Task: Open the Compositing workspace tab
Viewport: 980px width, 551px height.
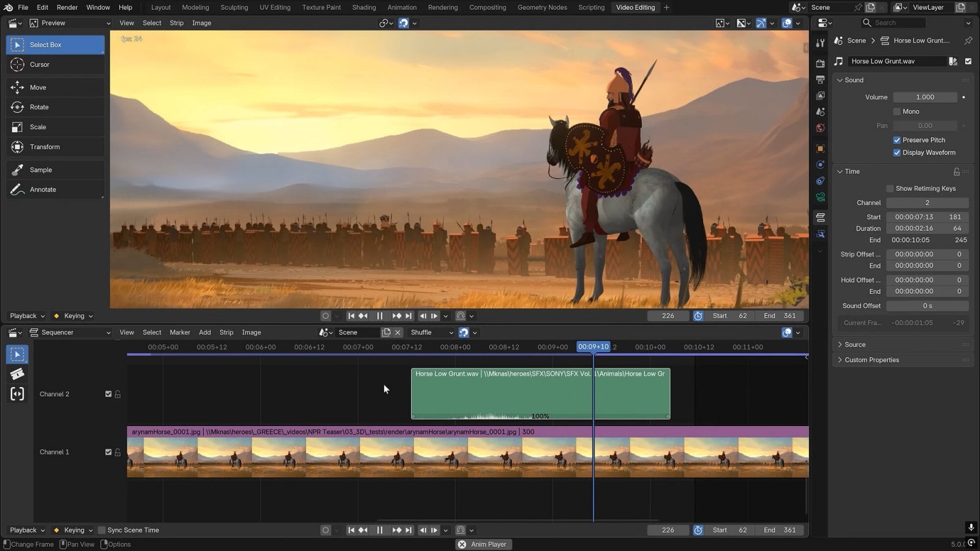Action: (x=487, y=7)
